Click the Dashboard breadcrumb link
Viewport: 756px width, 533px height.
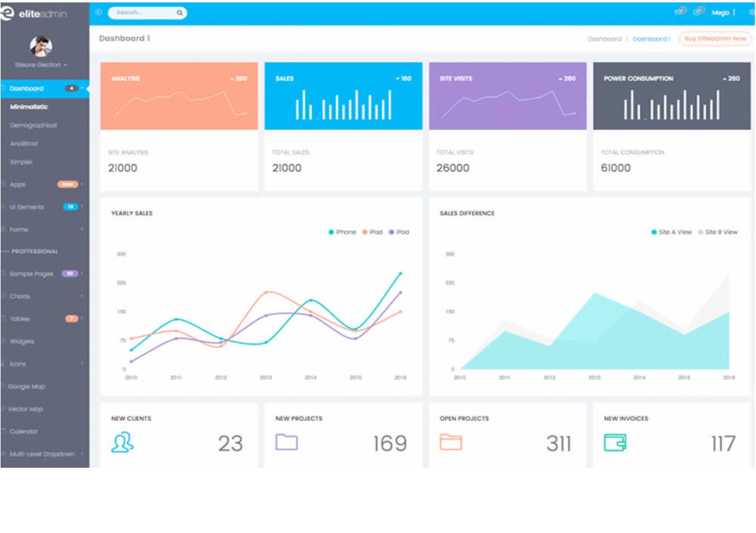pos(604,39)
